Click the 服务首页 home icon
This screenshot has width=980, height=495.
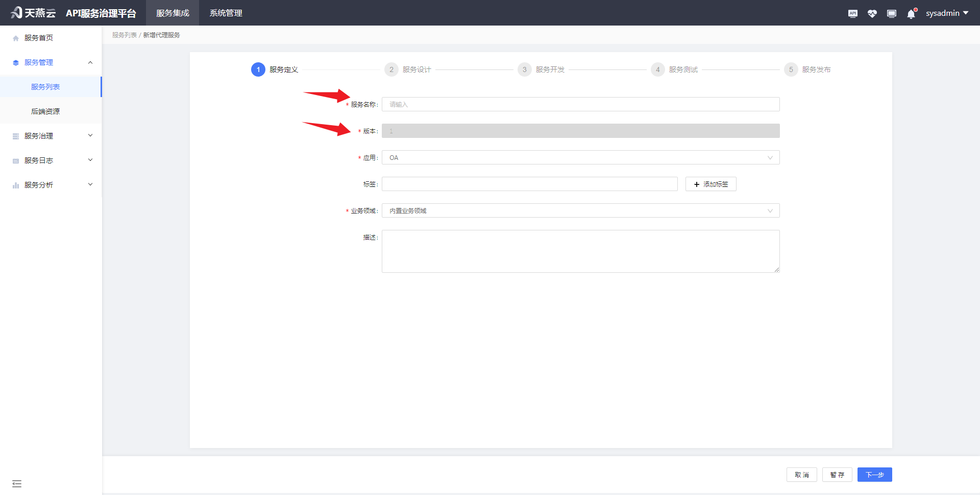pyautogui.click(x=15, y=37)
